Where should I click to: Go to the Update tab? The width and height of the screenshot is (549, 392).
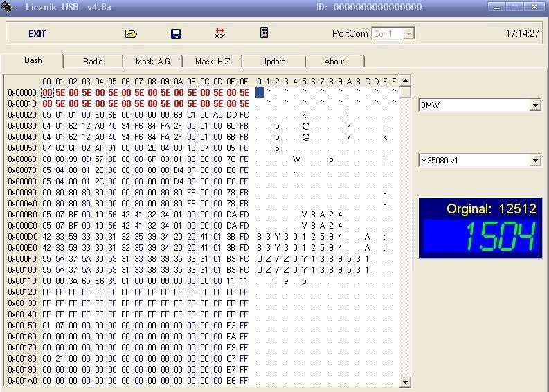point(273,62)
